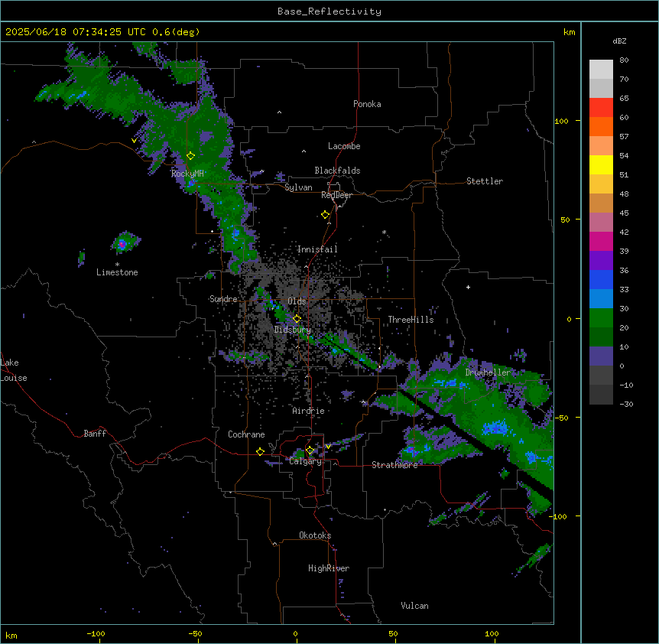Click the yellow diamond marker beside Olds
The image size is (659, 644).
click(x=297, y=318)
